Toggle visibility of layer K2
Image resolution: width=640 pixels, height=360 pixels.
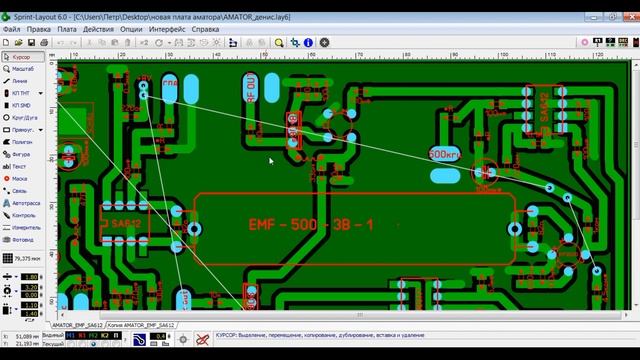pos(105,336)
